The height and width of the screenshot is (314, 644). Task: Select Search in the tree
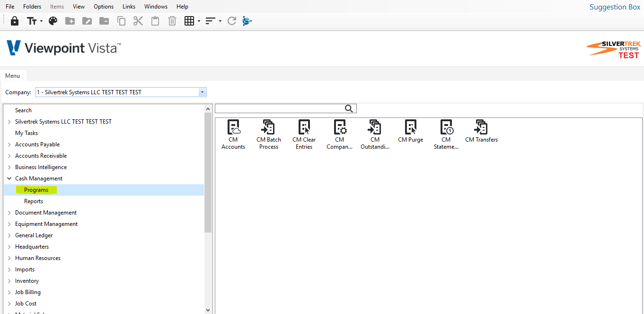[x=23, y=110]
